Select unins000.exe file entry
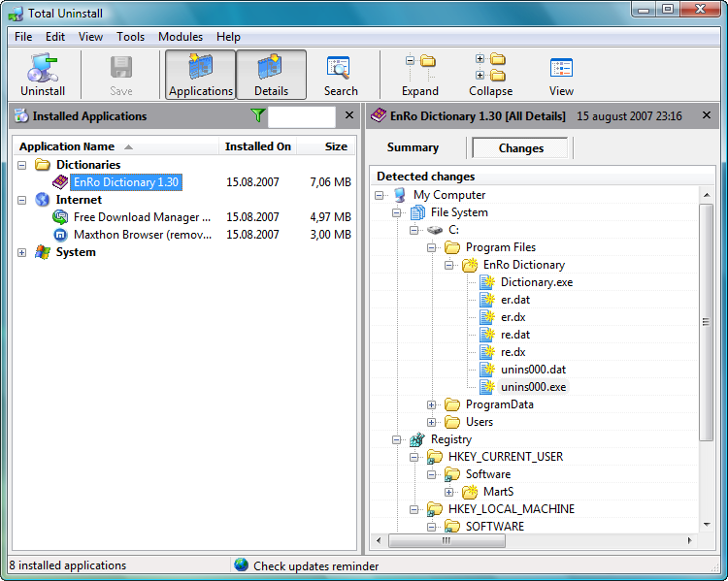Viewport: 728px width, 581px height. (x=534, y=387)
